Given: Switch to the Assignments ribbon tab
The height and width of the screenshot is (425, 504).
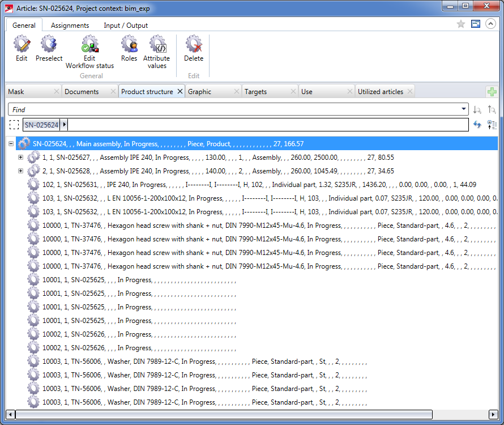Looking at the screenshot, I should click(x=70, y=25).
